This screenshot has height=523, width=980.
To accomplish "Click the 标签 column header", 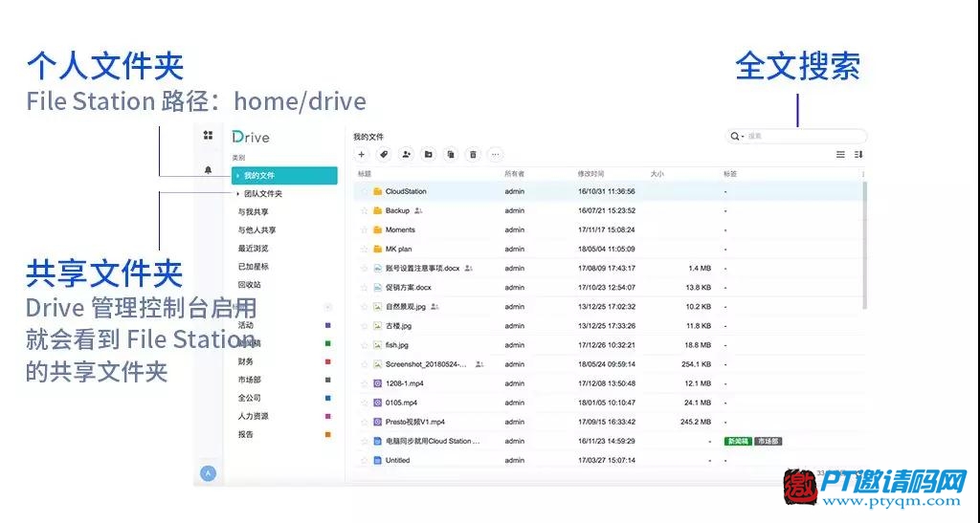I will 730,174.
